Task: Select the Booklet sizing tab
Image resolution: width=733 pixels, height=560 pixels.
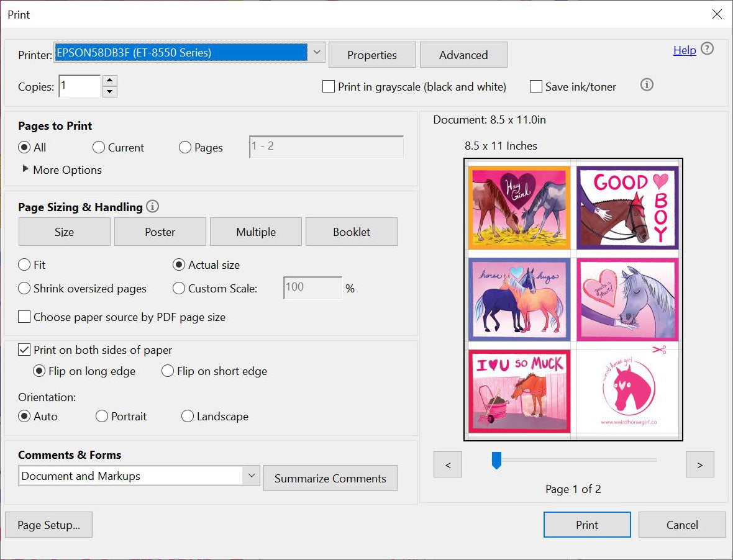Action: (x=351, y=232)
